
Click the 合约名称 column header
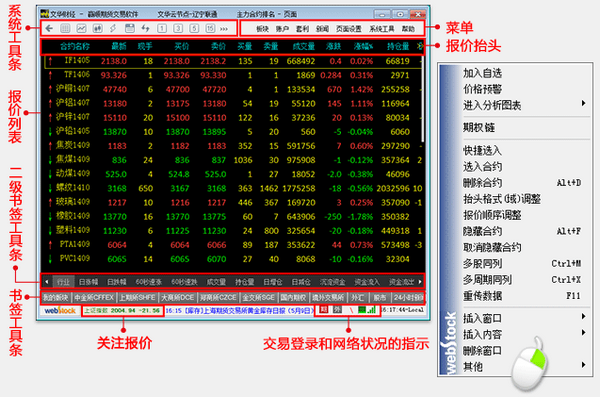pos(75,47)
